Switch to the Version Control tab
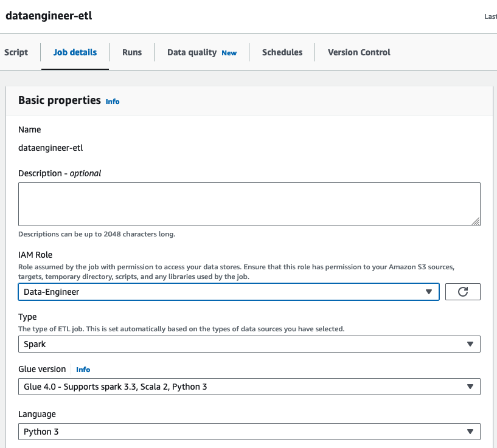The height and width of the screenshot is (448, 497). 359,52
